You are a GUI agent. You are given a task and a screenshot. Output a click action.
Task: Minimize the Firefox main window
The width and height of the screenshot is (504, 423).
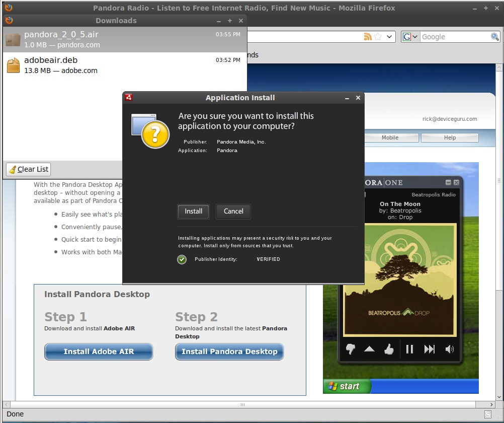click(x=475, y=9)
